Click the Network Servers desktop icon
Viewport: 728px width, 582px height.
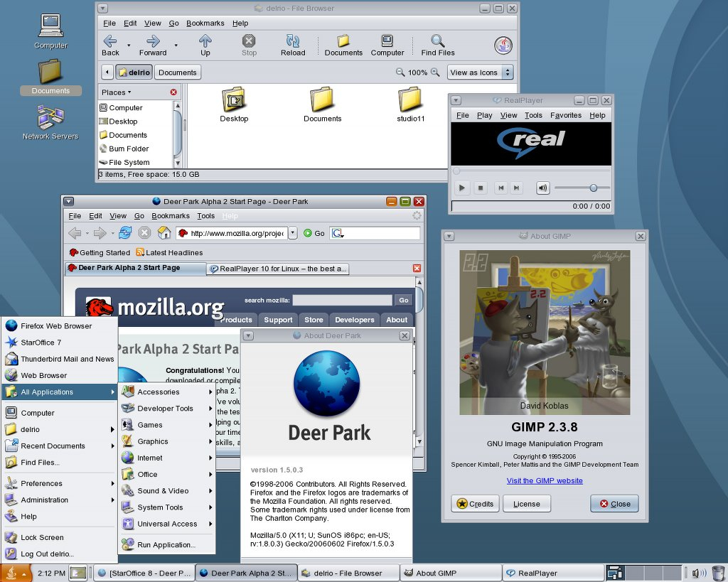tap(50, 116)
